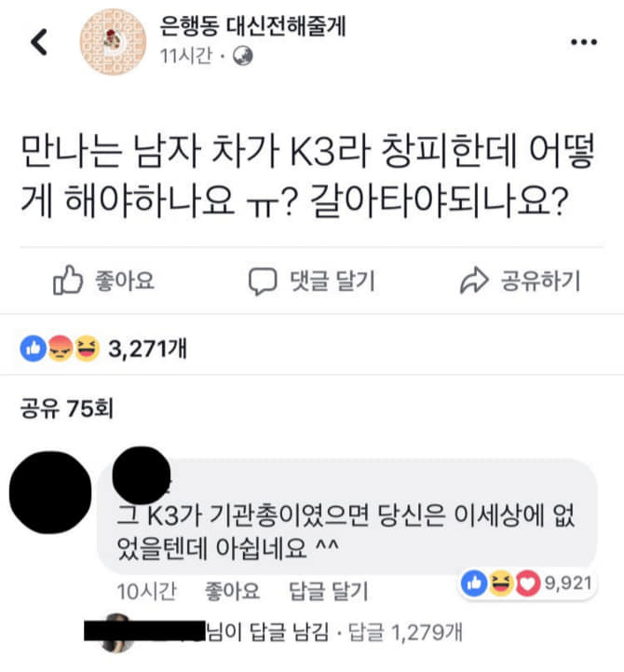This screenshot has width=624, height=672.
Task: Open 은행동 대신전해줄게 page name
Action: point(252,27)
